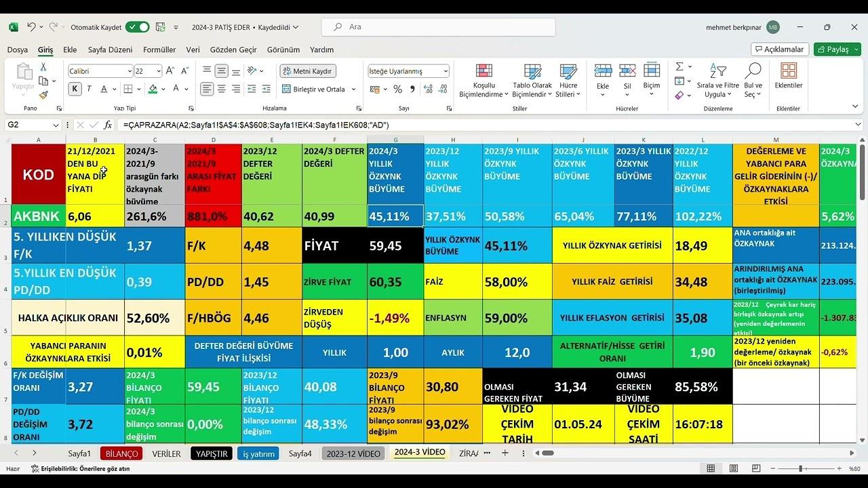Viewport: 868px width, 488px height.
Task: Click the AutoSum sigma icon
Action: click(x=679, y=66)
